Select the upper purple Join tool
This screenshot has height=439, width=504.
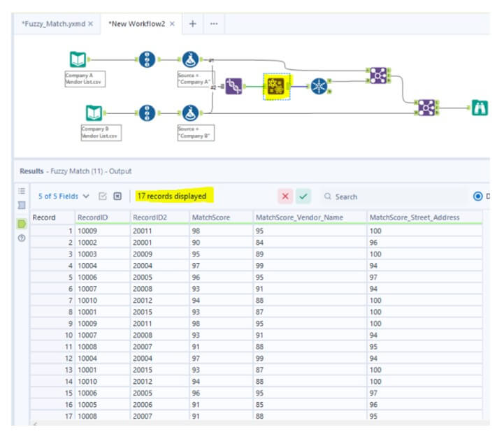tap(378, 75)
